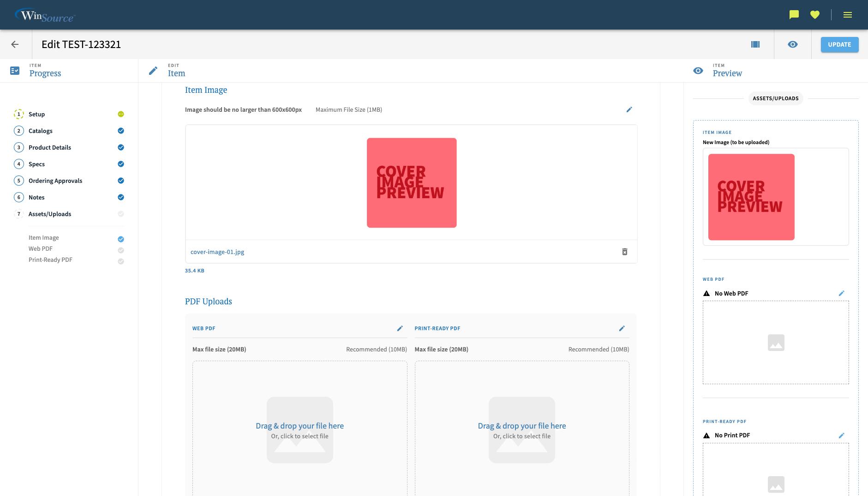Click the favorites heart icon in the header
The image size is (868, 496).
coord(815,14)
